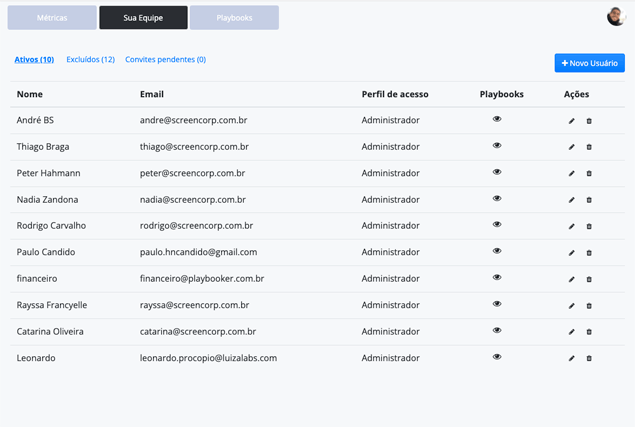Select the name Peter Hahmann

(48, 173)
